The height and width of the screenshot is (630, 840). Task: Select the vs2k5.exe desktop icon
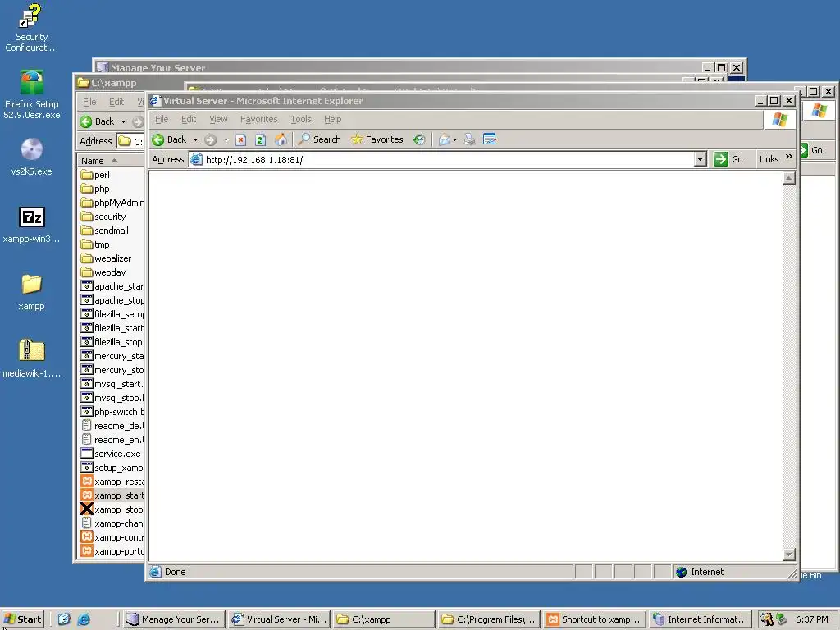tap(32, 157)
